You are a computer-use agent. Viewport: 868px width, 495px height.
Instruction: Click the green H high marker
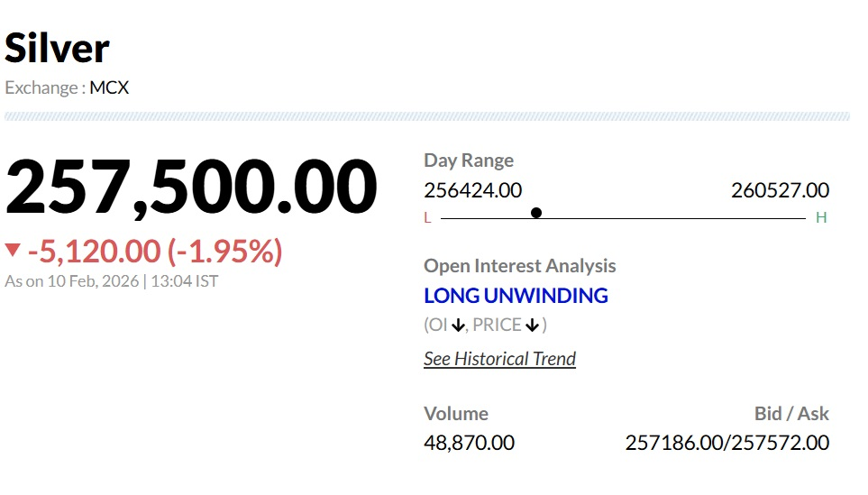(x=821, y=217)
